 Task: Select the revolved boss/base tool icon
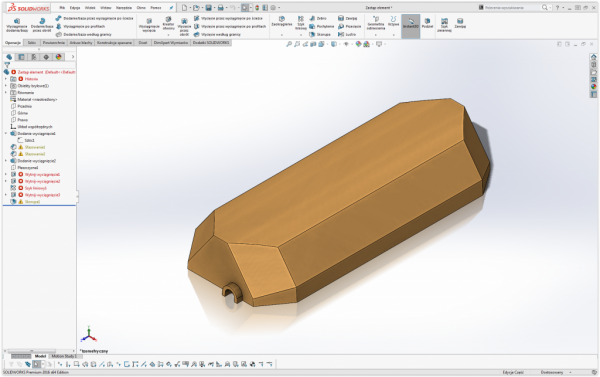tap(42, 21)
